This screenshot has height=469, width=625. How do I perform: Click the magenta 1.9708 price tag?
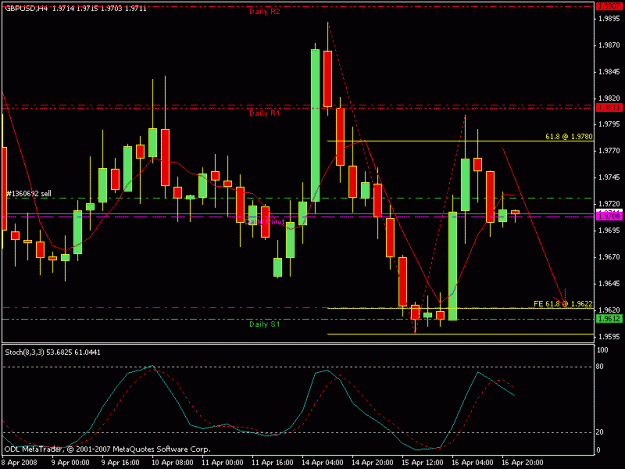pos(609,216)
